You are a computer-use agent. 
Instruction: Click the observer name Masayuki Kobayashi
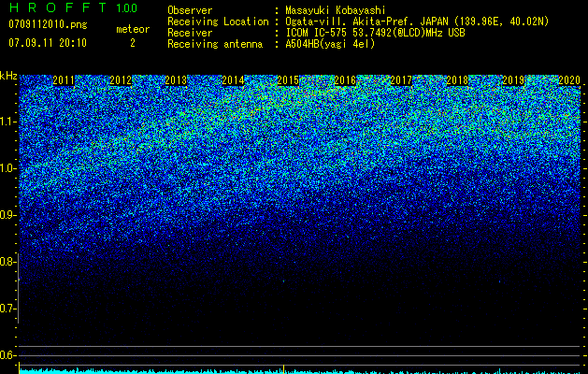coord(335,10)
